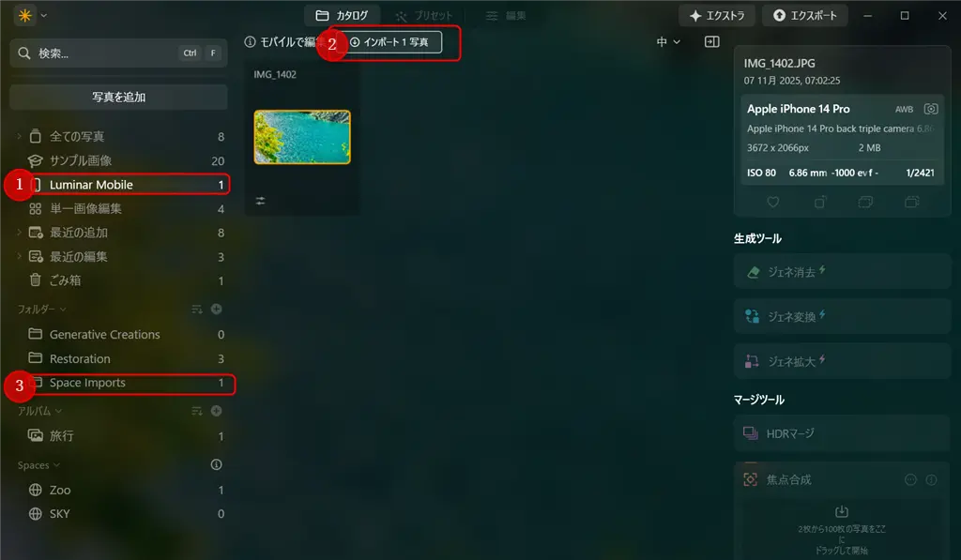Click the 写真を追加 button
The width and height of the screenshot is (961, 560).
(119, 97)
